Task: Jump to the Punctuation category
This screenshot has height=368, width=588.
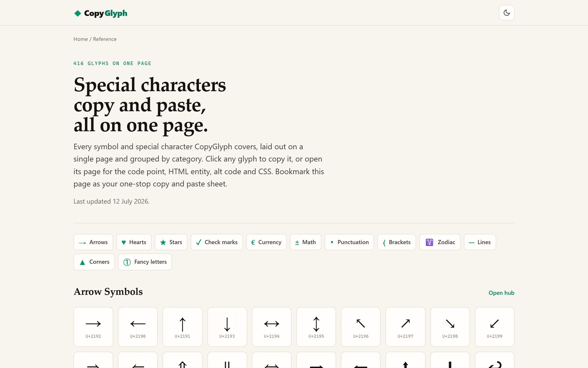Action: click(349, 242)
